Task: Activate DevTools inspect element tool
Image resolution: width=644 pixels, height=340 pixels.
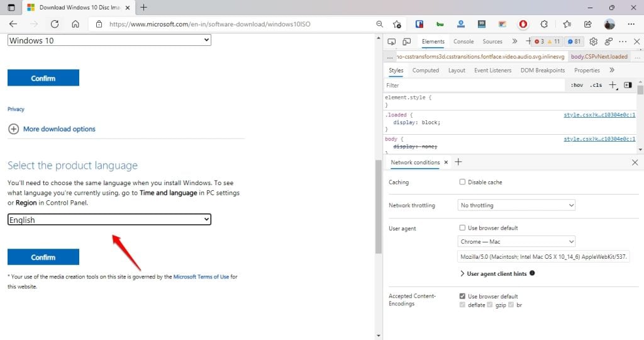Action: (391, 42)
